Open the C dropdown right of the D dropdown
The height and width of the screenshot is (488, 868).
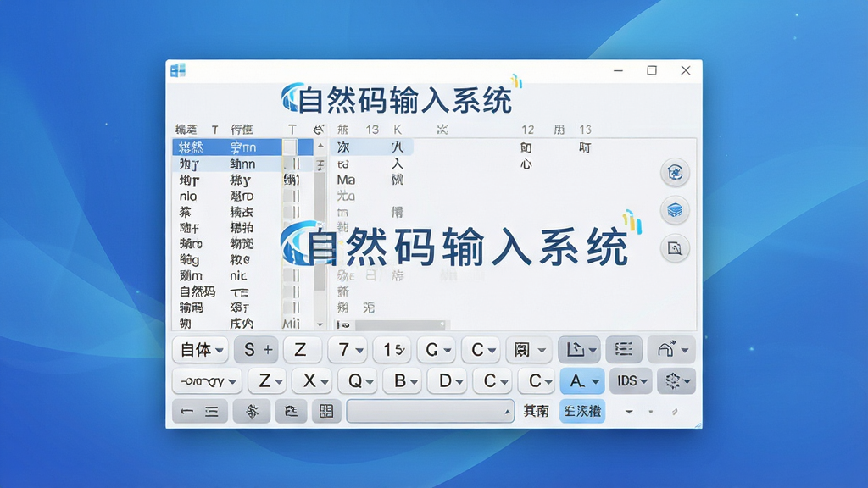click(x=492, y=380)
